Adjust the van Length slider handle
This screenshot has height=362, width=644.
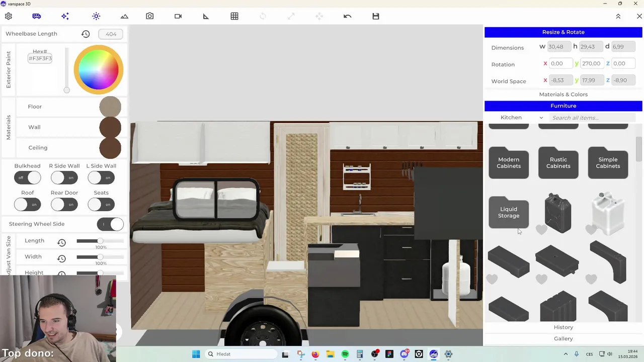click(x=101, y=241)
